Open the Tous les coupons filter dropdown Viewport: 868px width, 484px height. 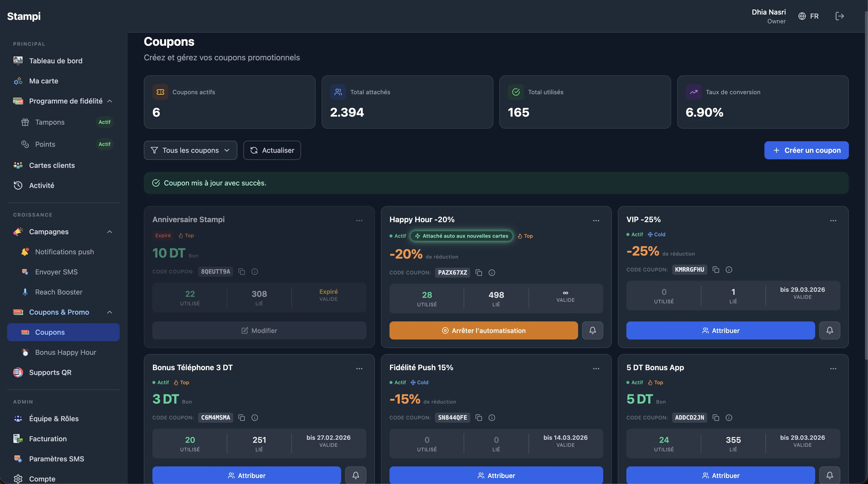[190, 150]
